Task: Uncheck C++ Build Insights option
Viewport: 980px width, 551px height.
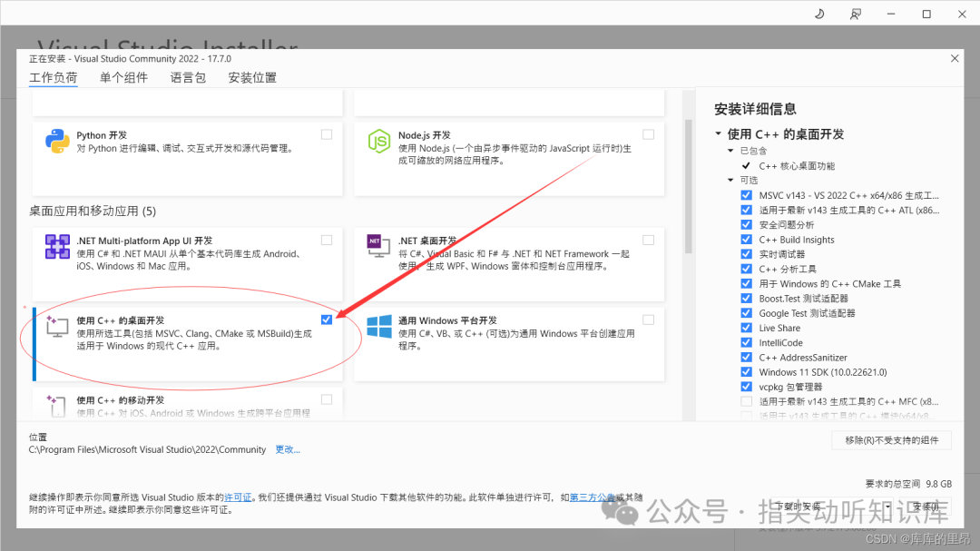Action: pyautogui.click(x=746, y=240)
